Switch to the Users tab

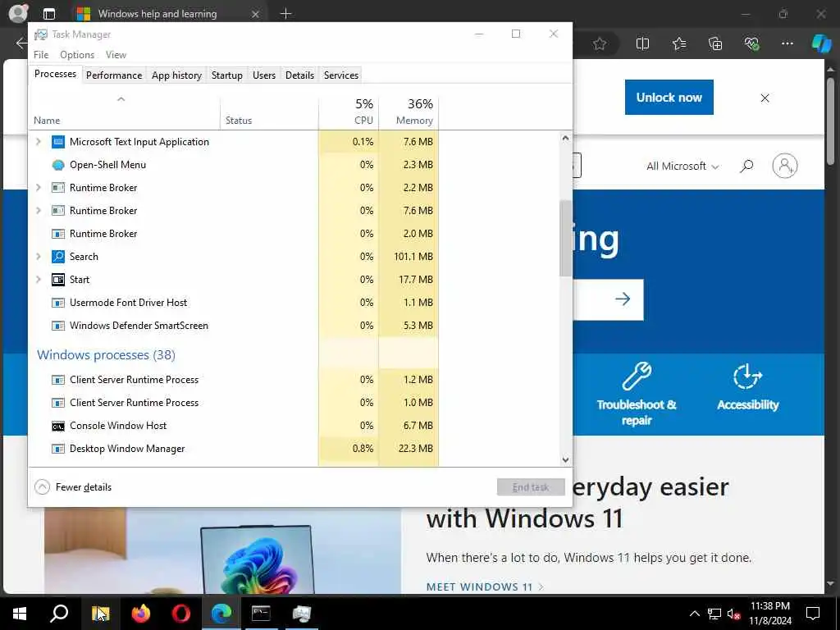[264, 75]
